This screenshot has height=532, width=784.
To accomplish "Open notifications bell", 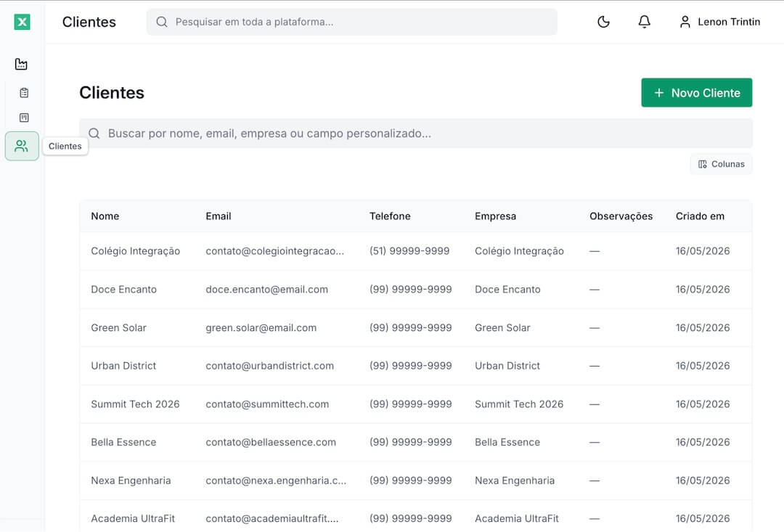I will click(645, 22).
